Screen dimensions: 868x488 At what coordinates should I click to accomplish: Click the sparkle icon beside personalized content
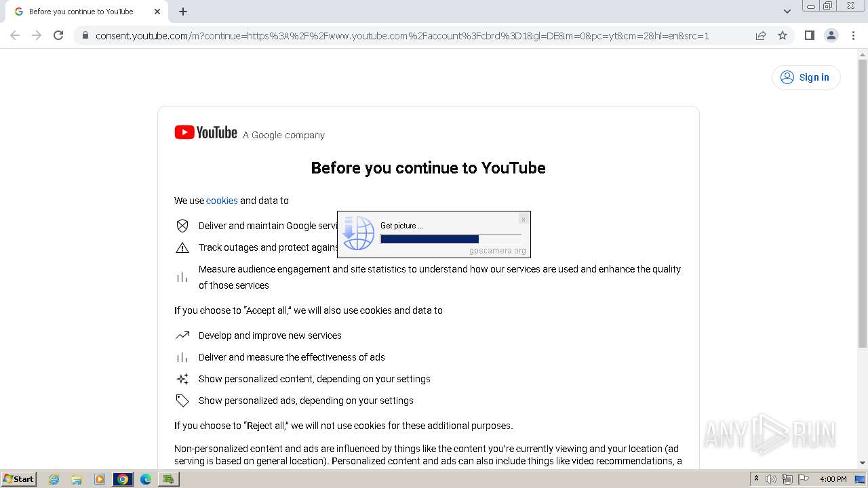(x=182, y=379)
